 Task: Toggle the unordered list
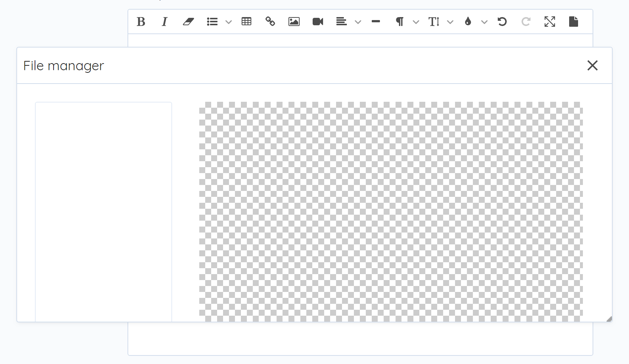(212, 22)
